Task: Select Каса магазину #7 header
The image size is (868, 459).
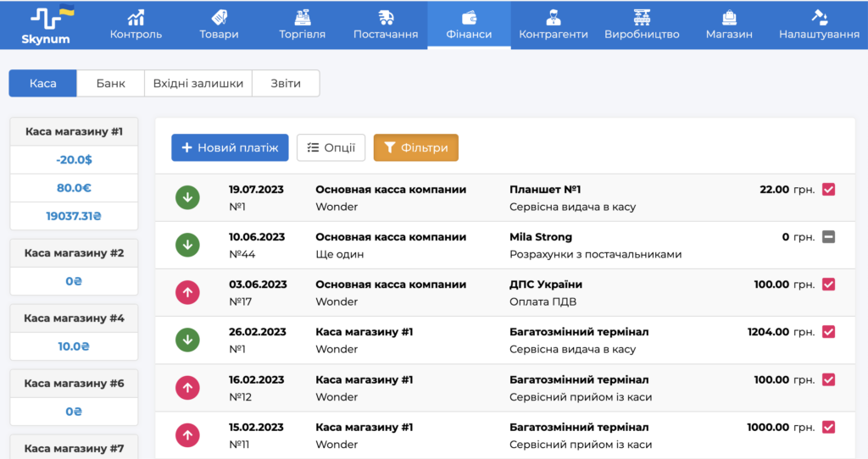Action: [x=75, y=449]
